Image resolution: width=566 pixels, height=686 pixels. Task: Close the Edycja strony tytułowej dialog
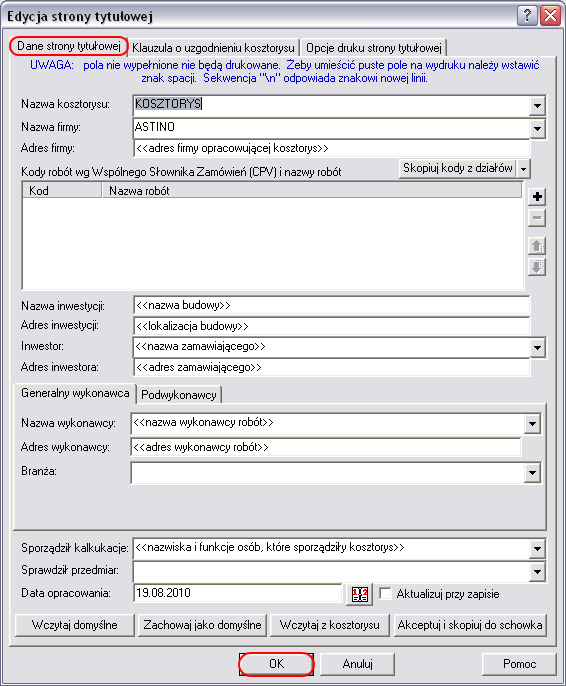(x=550, y=16)
